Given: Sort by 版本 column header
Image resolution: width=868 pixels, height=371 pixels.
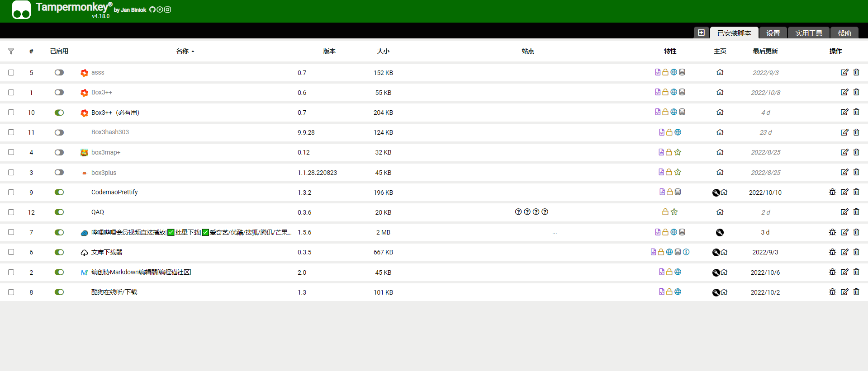Looking at the screenshot, I should [329, 51].
